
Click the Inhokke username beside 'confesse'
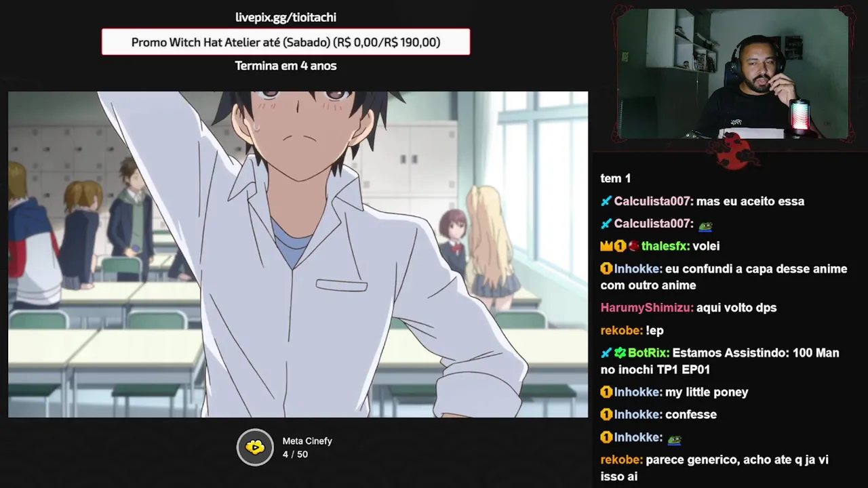637,414
